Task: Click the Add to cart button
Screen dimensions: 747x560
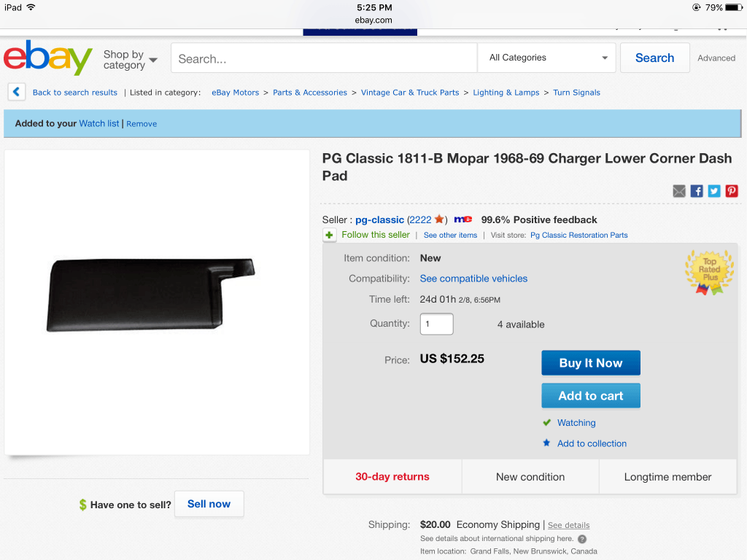Action: coord(591,396)
